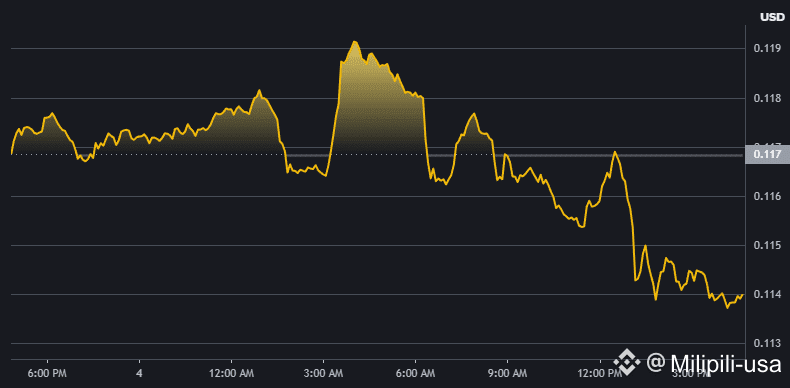Click the 6:00 AM time axis label

tap(416, 374)
